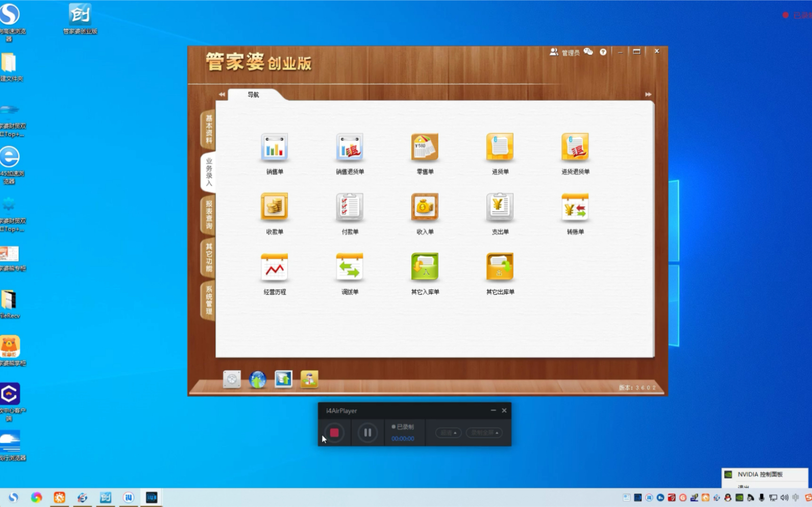
Task: Click the left double-arrow tab scroller
Action: click(222, 94)
